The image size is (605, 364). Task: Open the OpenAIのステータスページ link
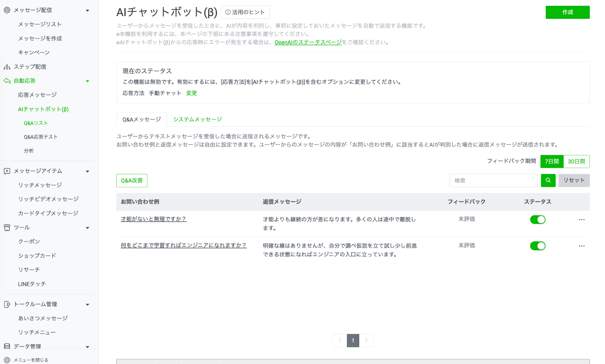coord(307,42)
